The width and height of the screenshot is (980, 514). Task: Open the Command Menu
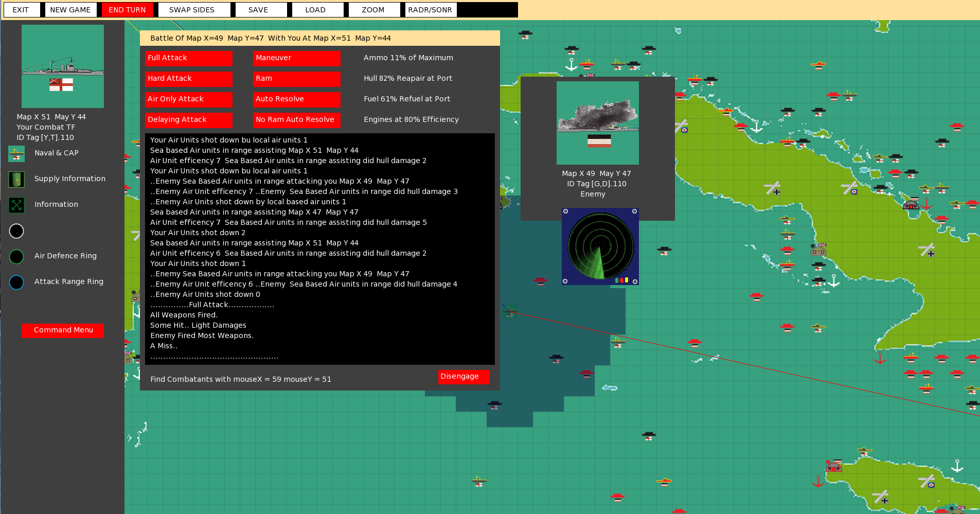(x=63, y=331)
